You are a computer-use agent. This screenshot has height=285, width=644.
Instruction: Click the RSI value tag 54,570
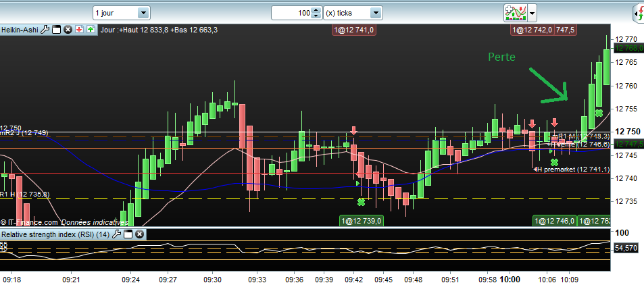click(x=626, y=248)
